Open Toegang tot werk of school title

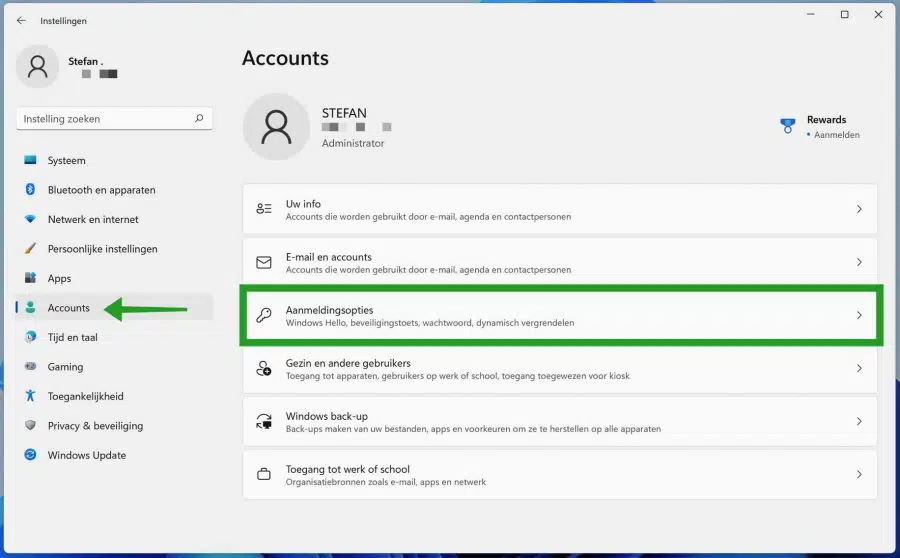point(348,469)
